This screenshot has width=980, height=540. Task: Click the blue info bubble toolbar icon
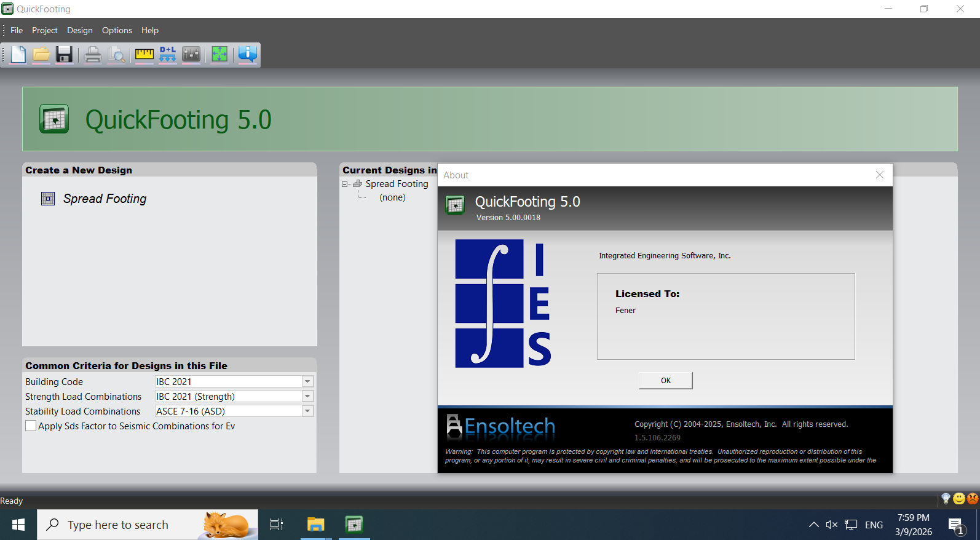coord(248,55)
